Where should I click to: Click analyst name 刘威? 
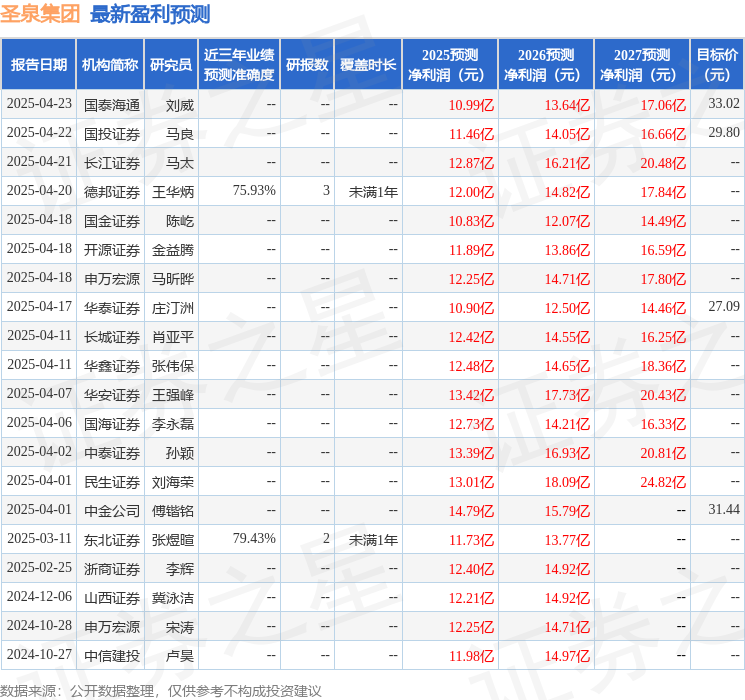(x=180, y=105)
